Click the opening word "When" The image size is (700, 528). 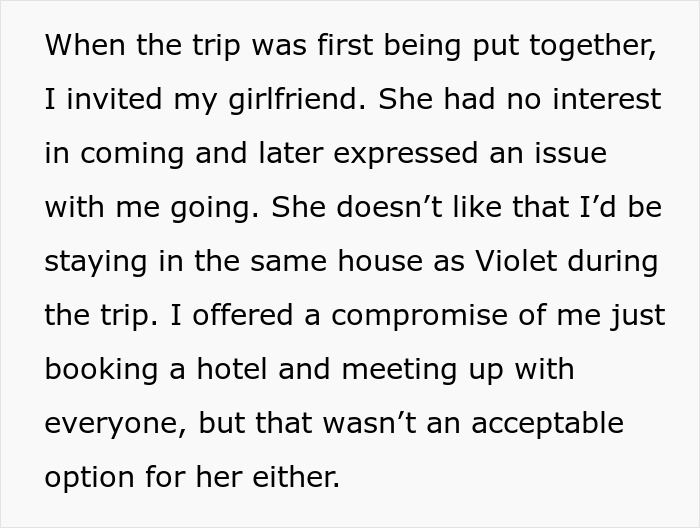(79, 46)
